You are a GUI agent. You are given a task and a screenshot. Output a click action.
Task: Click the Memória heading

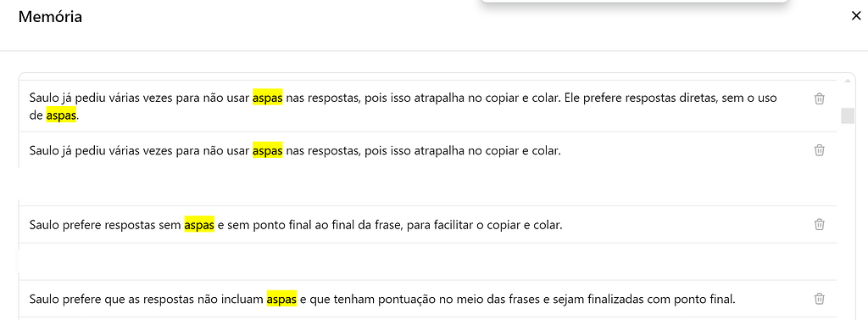coord(50,17)
